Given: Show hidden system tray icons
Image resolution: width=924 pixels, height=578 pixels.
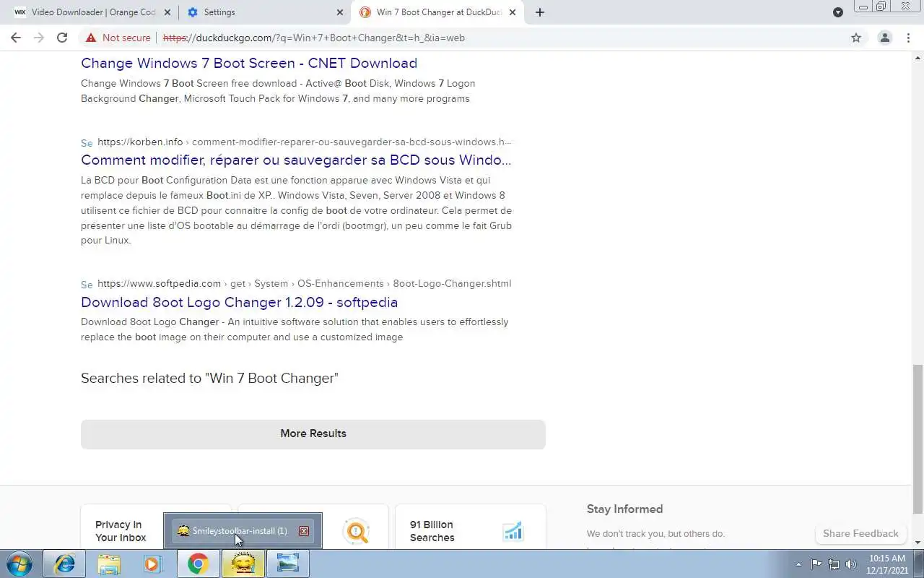Looking at the screenshot, I should (x=798, y=564).
